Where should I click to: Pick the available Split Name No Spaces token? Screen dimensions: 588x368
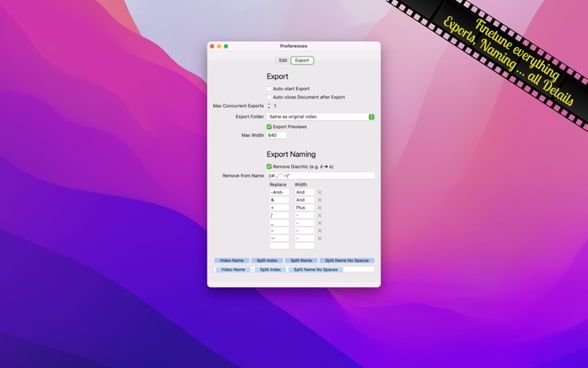tap(347, 261)
